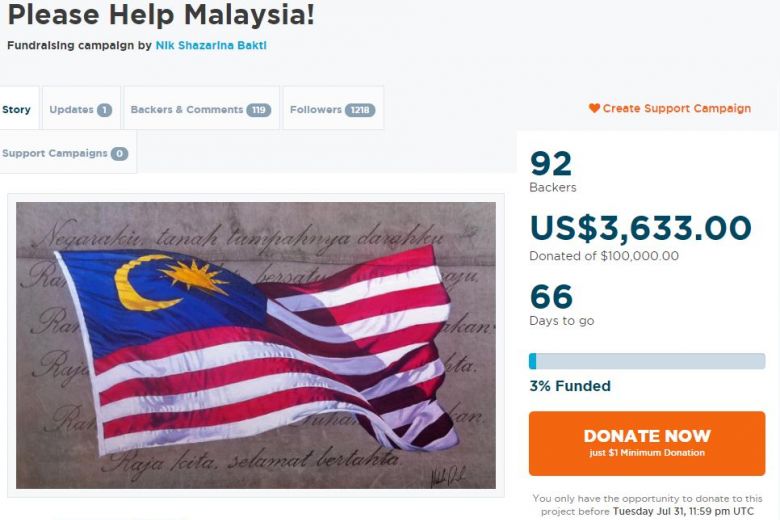Click the heart icon beside Create Support Campaign
Screen dimensions: 780x520
[594, 108]
